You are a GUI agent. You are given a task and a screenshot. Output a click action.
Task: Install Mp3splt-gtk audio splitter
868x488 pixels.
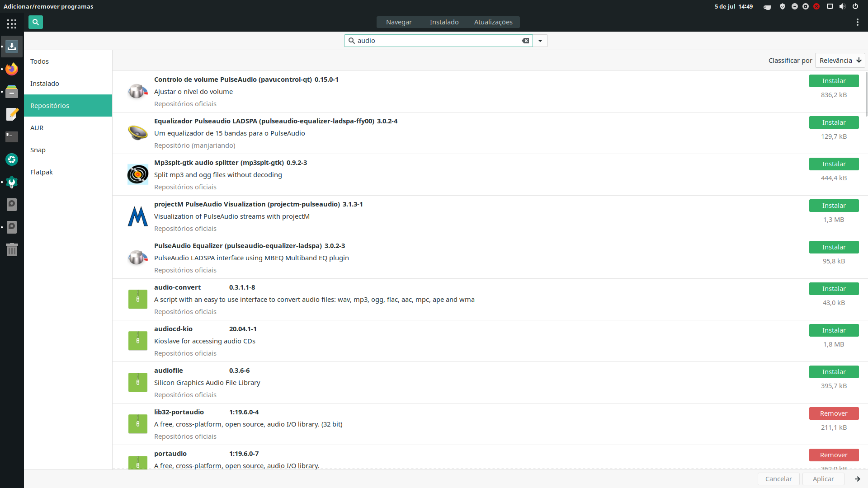(834, 164)
